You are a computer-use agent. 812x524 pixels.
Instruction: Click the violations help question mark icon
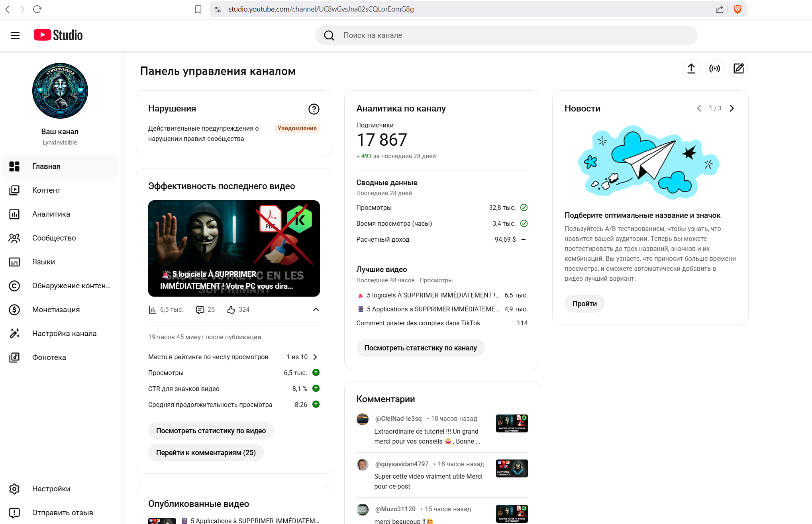pos(314,109)
